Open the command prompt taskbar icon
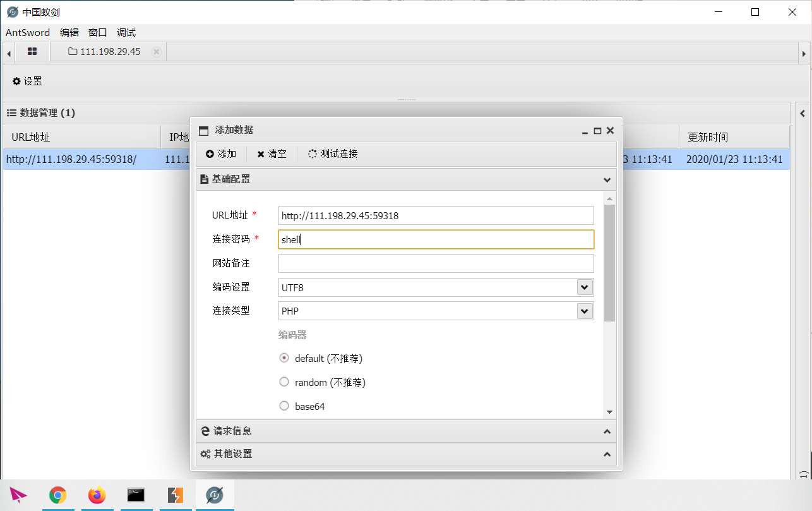 136,495
